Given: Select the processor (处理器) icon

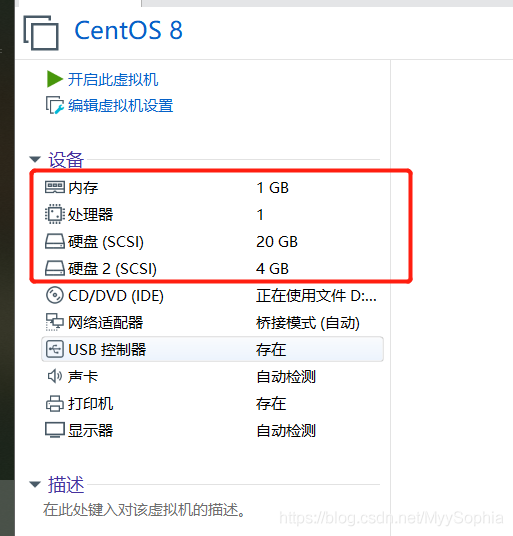Looking at the screenshot, I should click(x=55, y=214).
